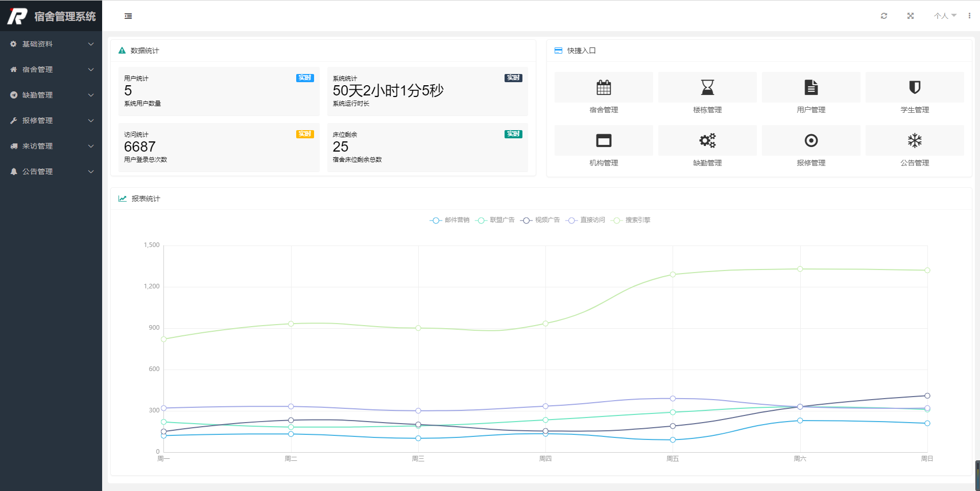The width and height of the screenshot is (980, 491).
Task: Toggle 视频广告 series in chart legend
Action: (x=540, y=220)
